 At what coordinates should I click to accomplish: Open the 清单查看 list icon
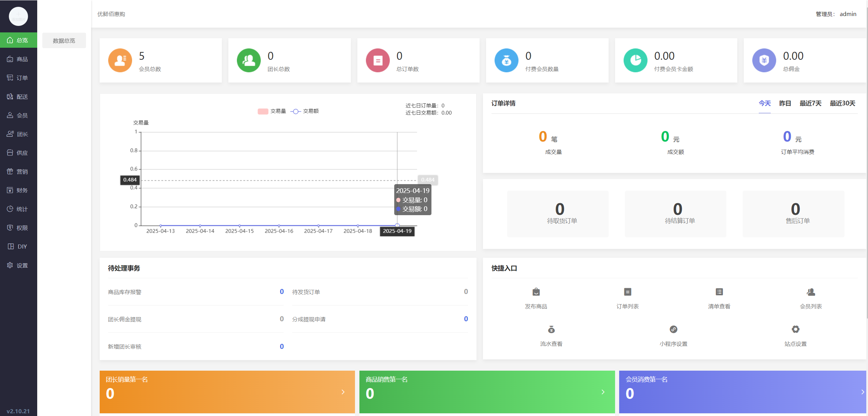click(719, 292)
